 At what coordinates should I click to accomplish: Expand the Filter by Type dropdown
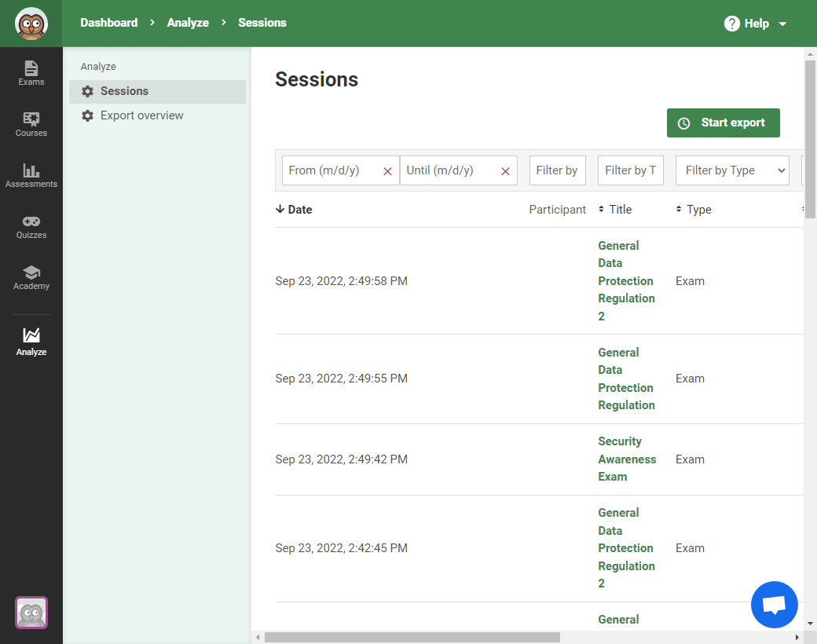pyautogui.click(x=732, y=170)
